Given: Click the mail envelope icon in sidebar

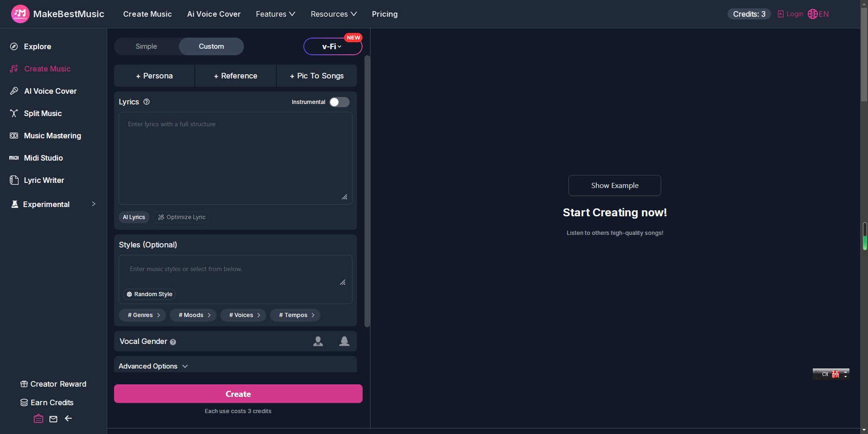Looking at the screenshot, I should 53,419.
